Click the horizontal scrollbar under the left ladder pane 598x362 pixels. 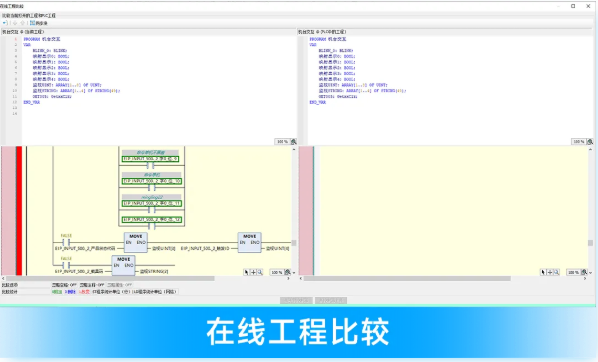pyautogui.click(x=145, y=278)
